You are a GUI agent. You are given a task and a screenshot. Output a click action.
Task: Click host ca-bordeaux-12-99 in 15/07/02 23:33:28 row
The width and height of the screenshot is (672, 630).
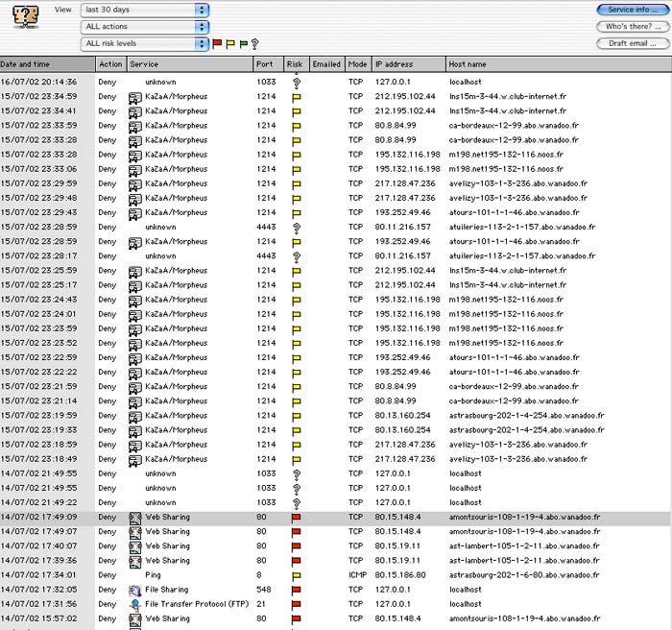pyautogui.click(x=514, y=140)
